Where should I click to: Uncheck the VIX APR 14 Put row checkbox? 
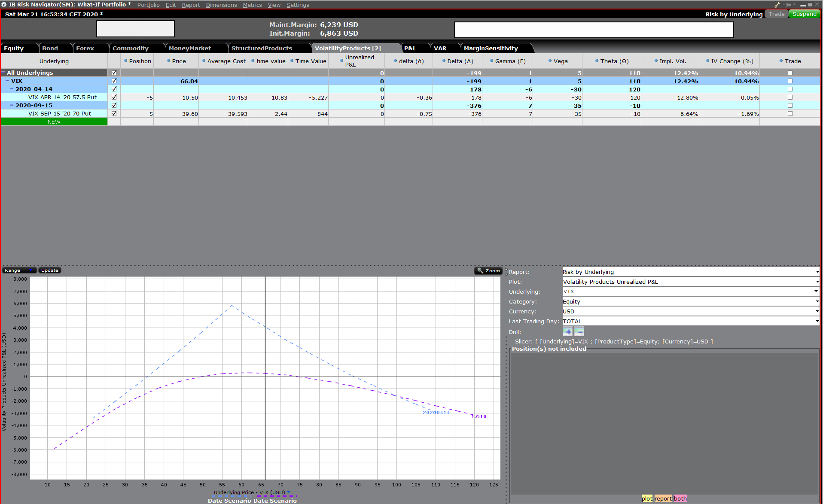pyautogui.click(x=114, y=97)
